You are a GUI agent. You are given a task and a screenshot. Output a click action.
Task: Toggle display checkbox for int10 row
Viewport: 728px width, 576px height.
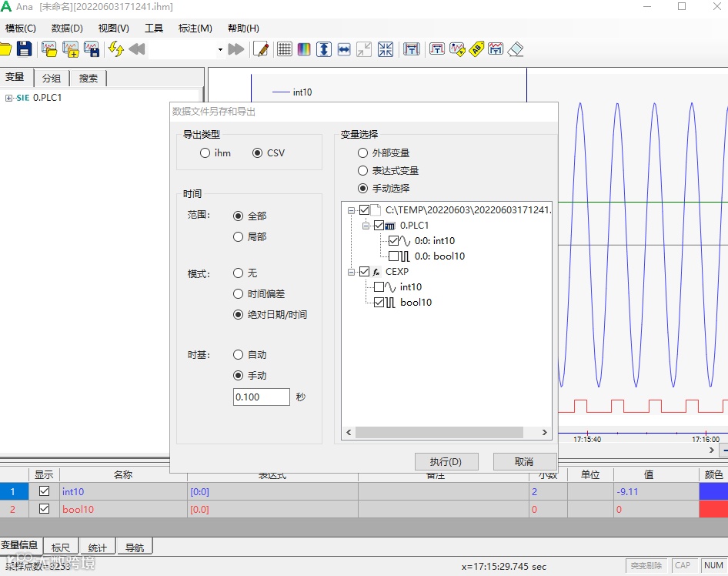[44, 491]
